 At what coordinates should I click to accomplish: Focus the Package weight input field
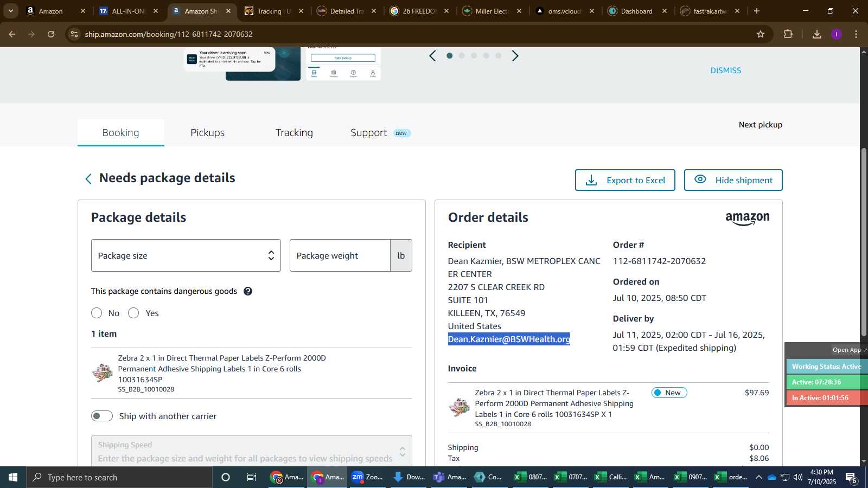(340, 255)
